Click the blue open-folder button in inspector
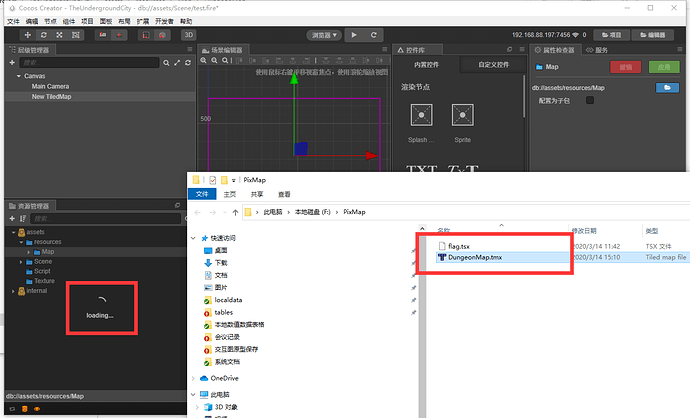Viewport: 690px width, 418px height. click(667, 88)
